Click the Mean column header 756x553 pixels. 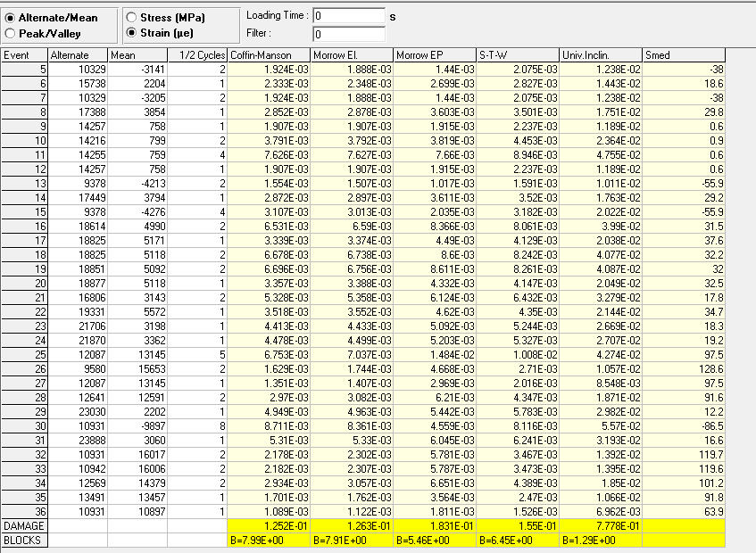click(x=137, y=55)
